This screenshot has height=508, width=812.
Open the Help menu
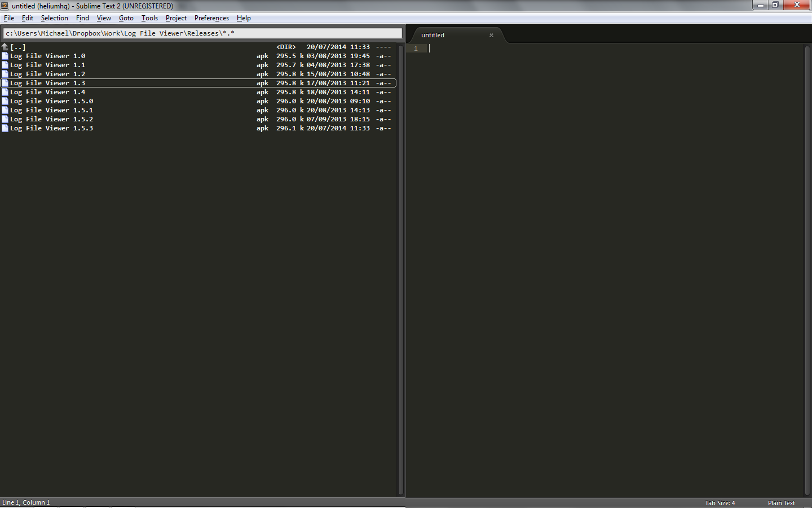point(244,18)
